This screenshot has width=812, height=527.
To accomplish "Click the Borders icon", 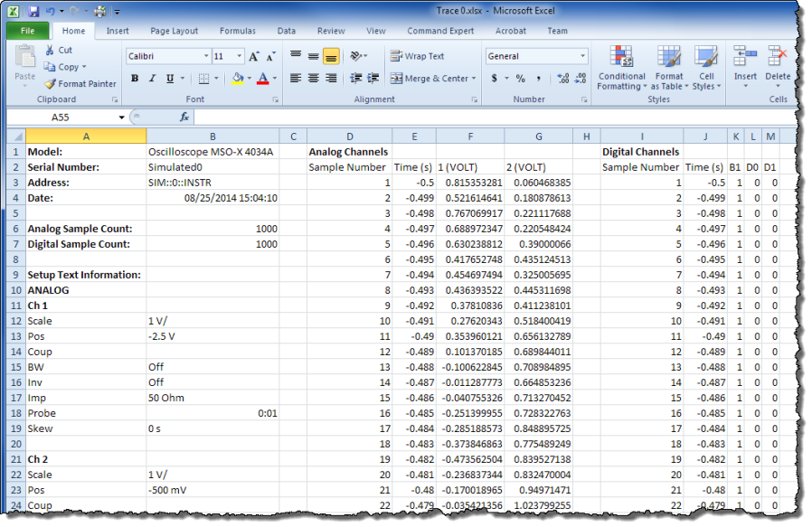I will pyautogui.click(x=204, y=78).
